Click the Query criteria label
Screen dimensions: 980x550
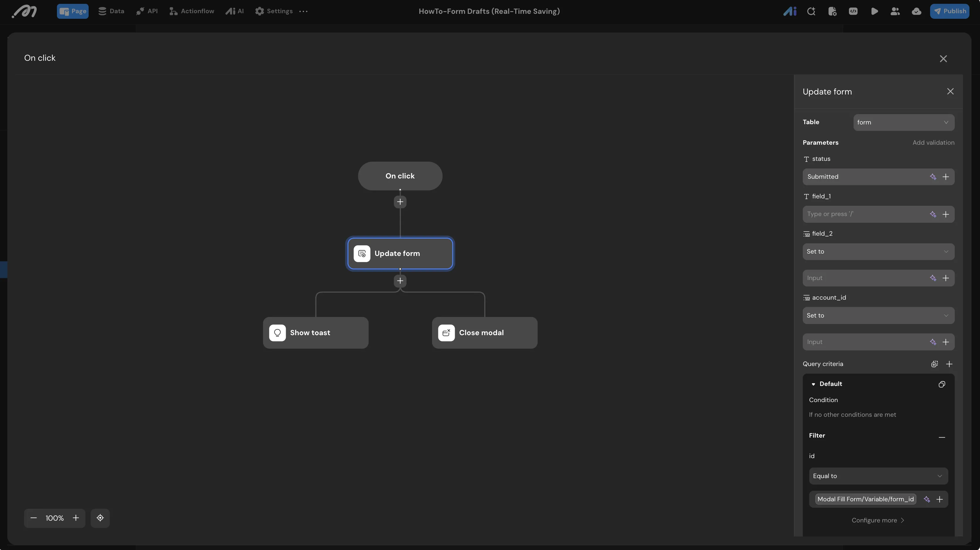(823, 364)
